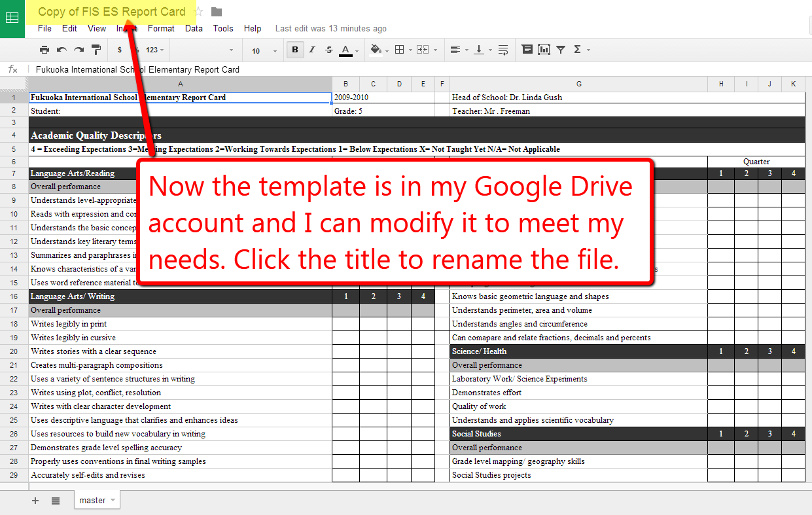Image resolution: width=812 pixels, height=515 pixels.
Task: Open the Tools menu
Action: pos(223,28)
